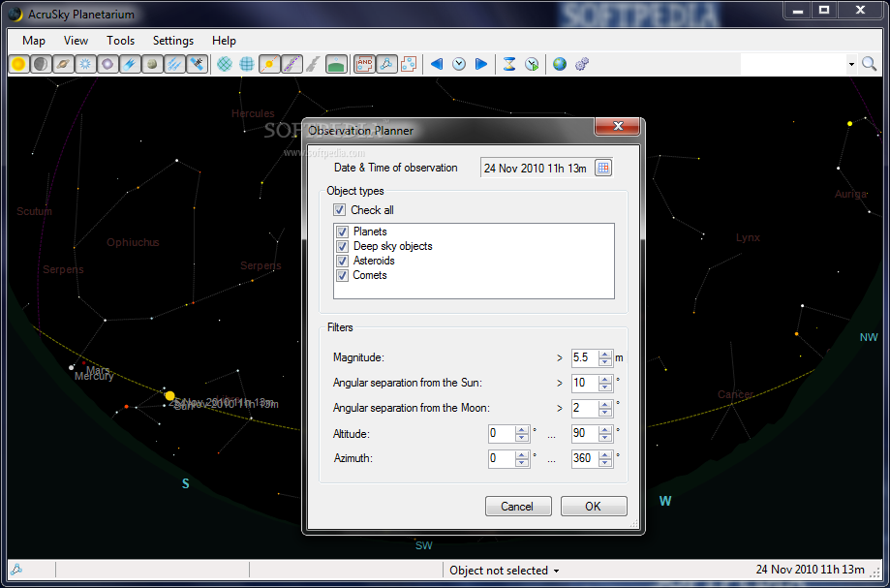The image size is (890, 588).
Task: Increase the minimum Altitude value
Action: coord(522,429)
